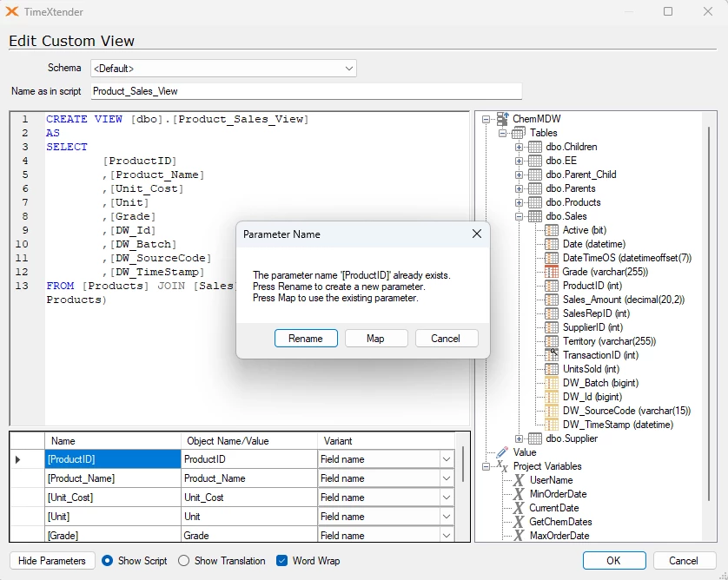Click Rename in Parameter Name dialog
The height and width of the screenshot is (580, 728).
(306, 339)
